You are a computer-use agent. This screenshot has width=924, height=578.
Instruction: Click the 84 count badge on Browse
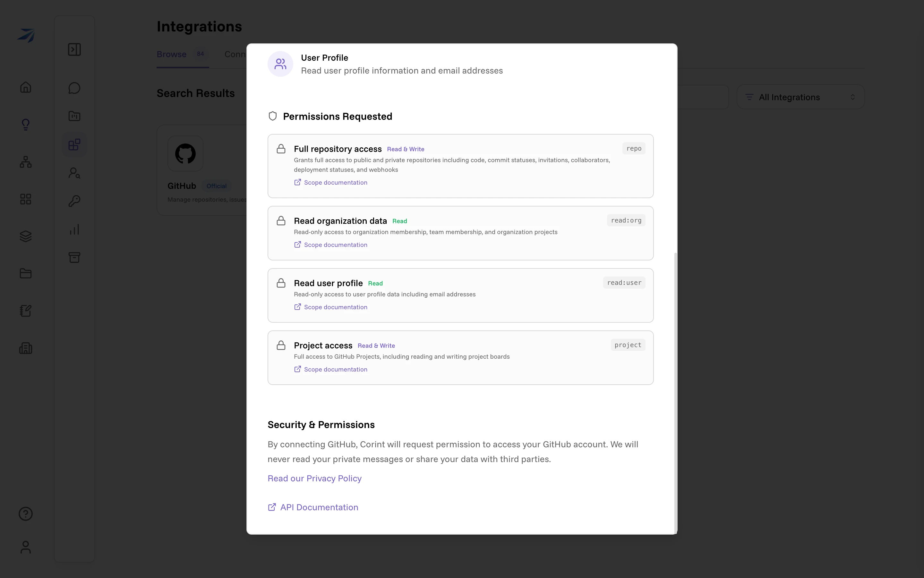click(x=201, y=54)
